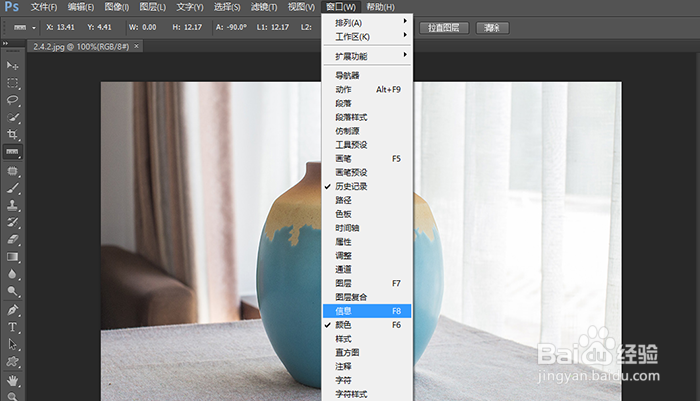Show the 段落样式 panel
The height and width of the screenshot is (401, 700).
coord(367,117)
